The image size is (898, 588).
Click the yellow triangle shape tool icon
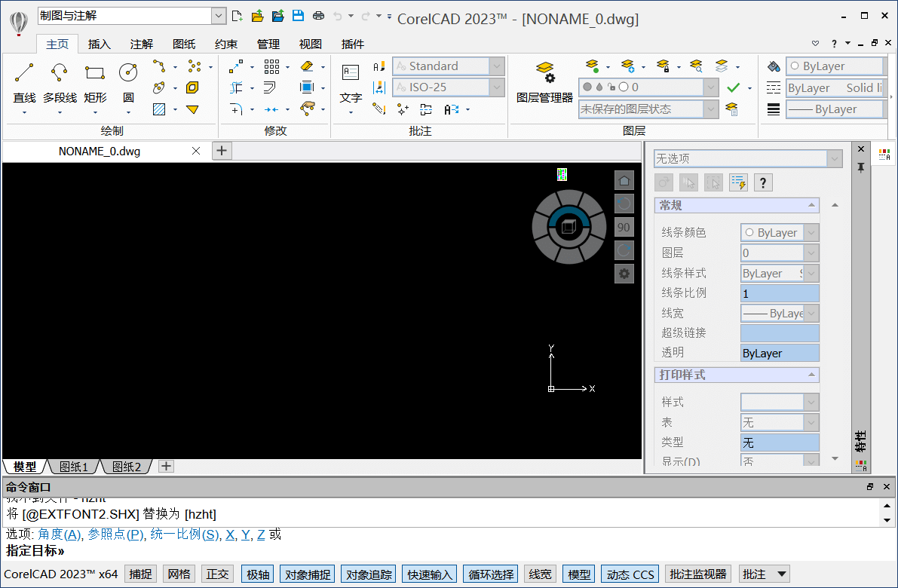[x=192, y=109]
